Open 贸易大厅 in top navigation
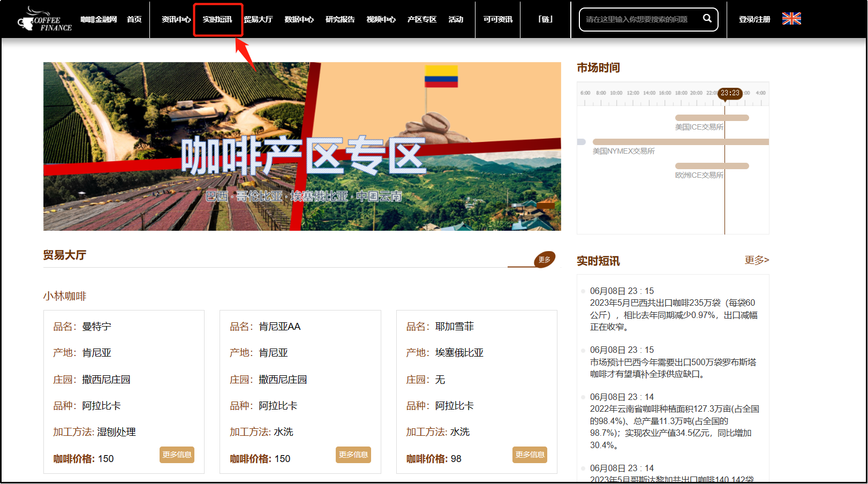 258,19
